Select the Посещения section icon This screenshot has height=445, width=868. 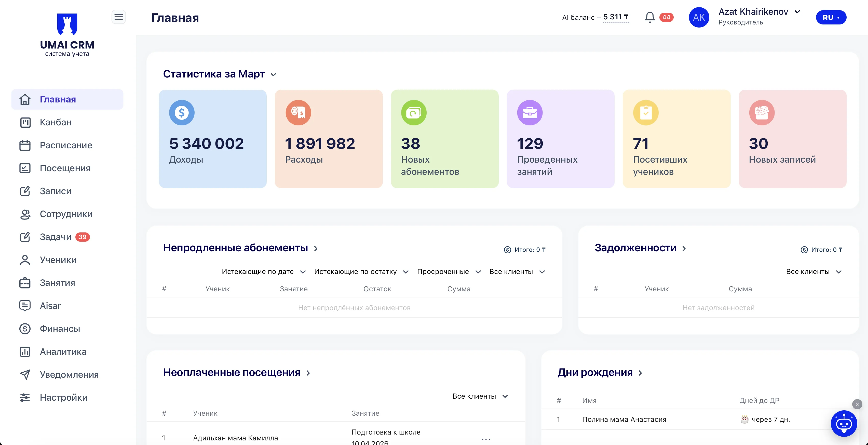tap(25, 168)
